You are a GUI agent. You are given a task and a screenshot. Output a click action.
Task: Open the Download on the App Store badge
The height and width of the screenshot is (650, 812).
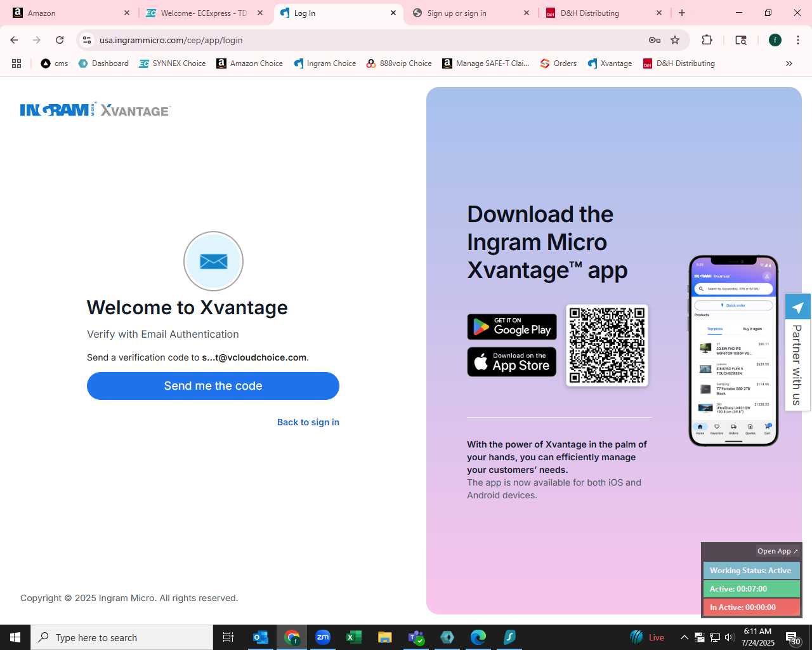512,362
